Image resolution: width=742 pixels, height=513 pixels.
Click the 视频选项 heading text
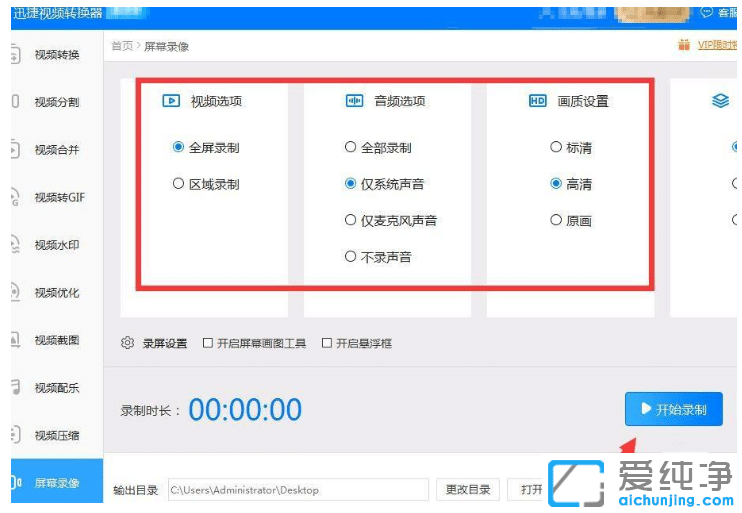coord(216,101)
